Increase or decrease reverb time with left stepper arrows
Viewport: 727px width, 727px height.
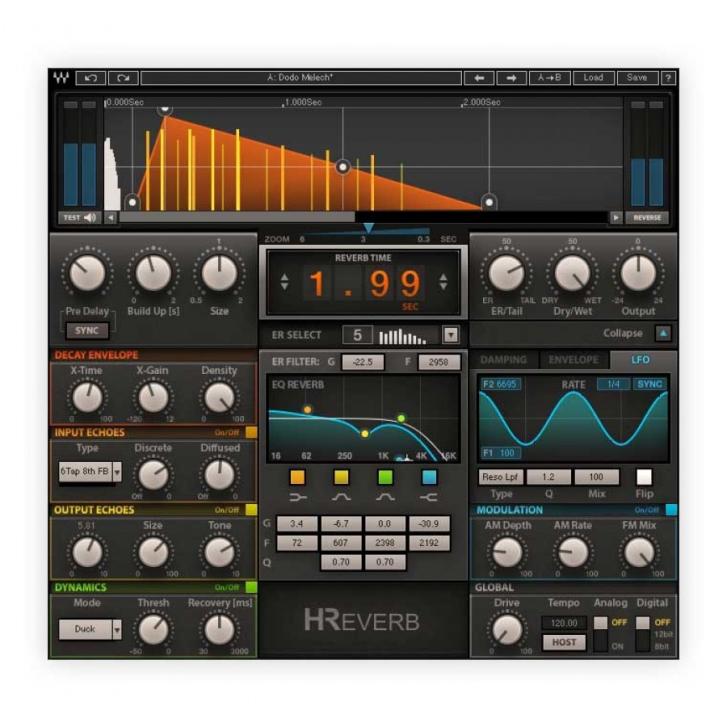[284, 281]
